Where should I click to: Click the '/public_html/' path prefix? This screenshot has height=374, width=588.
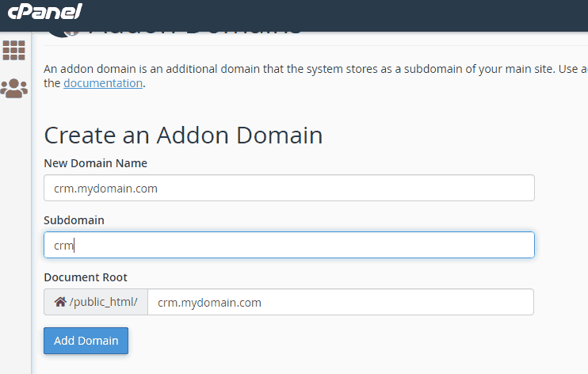coord(104,302)
